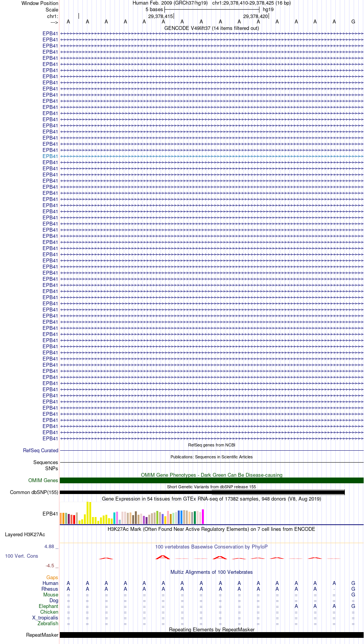The height and width of the screenshot is (644, 364).
Task: Click '100 vertebrates Basewise Conservation by PhyloP' title
Action: pos(212,547)
